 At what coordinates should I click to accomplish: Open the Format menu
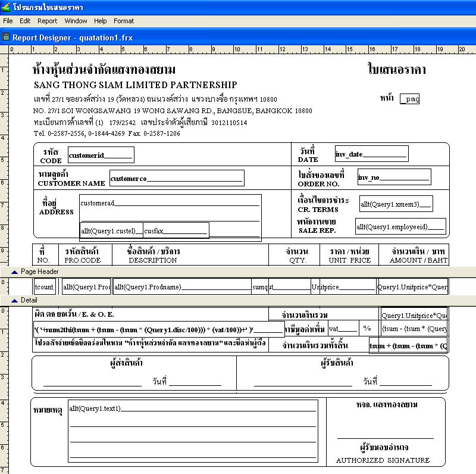(x=124, y=21)
